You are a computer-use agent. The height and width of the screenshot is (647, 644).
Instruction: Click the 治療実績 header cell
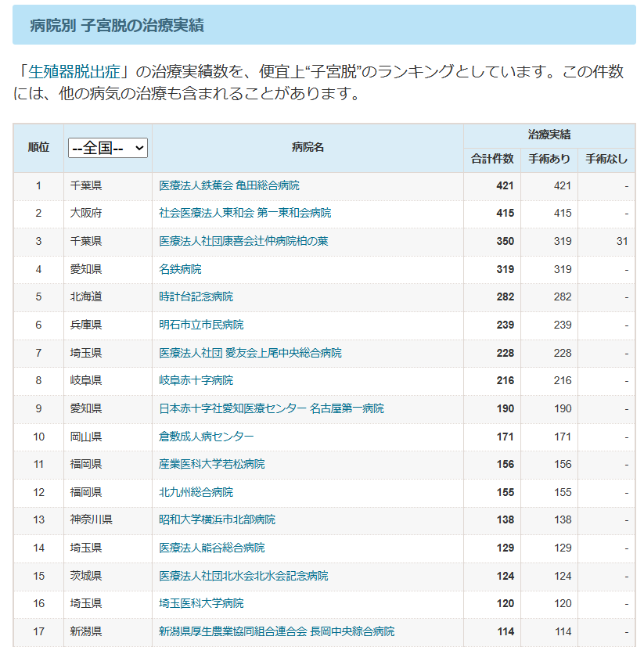(x=549, y=135)
